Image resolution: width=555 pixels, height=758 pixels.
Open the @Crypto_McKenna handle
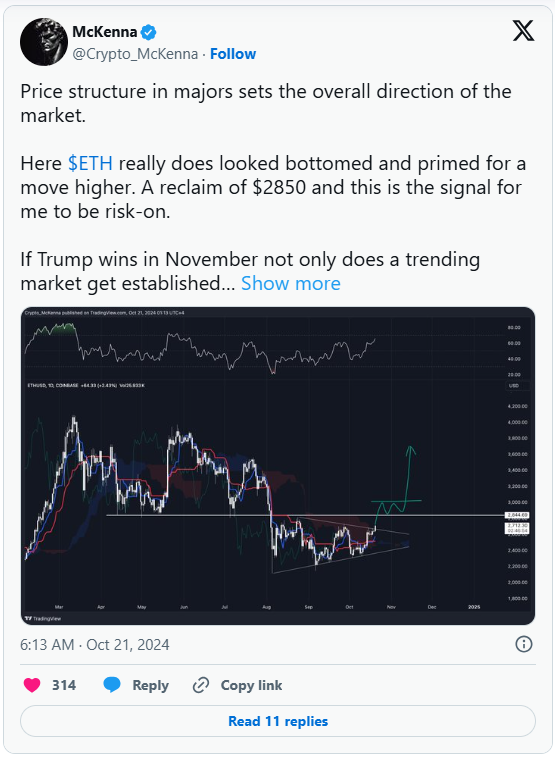click(135, 54)
